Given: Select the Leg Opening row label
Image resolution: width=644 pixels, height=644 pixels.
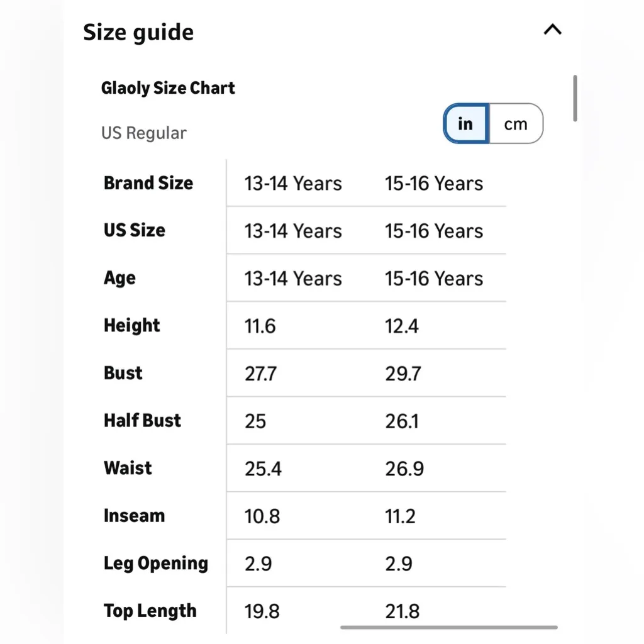Looking at the screenshot, I should click(x=156, y=563).
